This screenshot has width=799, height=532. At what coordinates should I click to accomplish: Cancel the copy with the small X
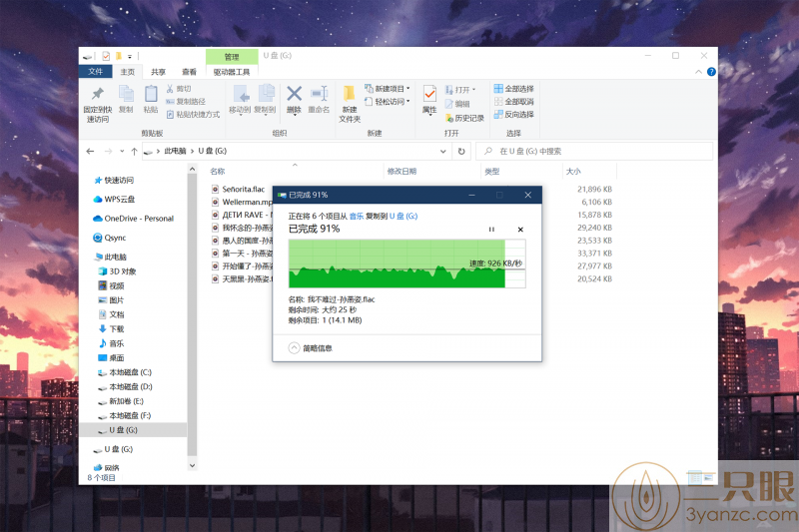click(x=520, y=230)
